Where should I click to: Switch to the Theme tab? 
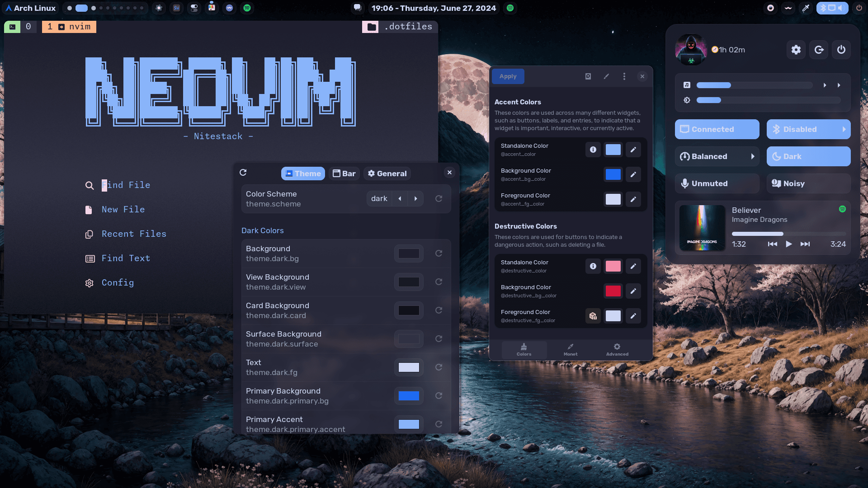click(303, 174)
